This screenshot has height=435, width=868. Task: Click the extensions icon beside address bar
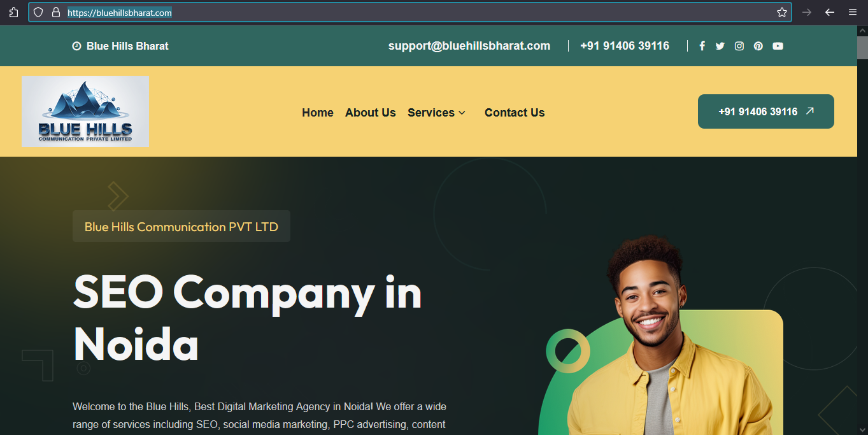coord(13,12)
